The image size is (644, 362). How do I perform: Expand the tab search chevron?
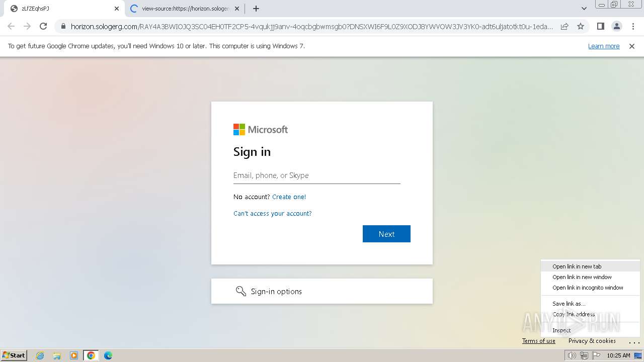(584, 9)
